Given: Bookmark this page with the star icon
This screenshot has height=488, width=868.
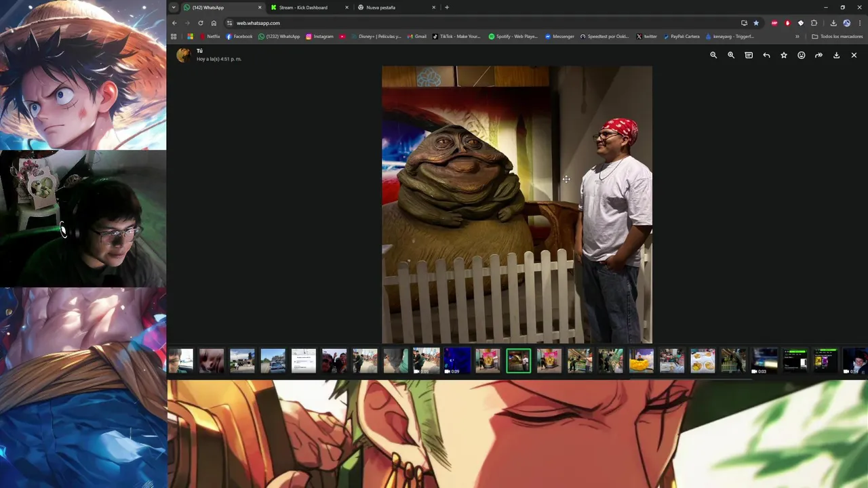Looking at the screenshot, I should 756,23.
